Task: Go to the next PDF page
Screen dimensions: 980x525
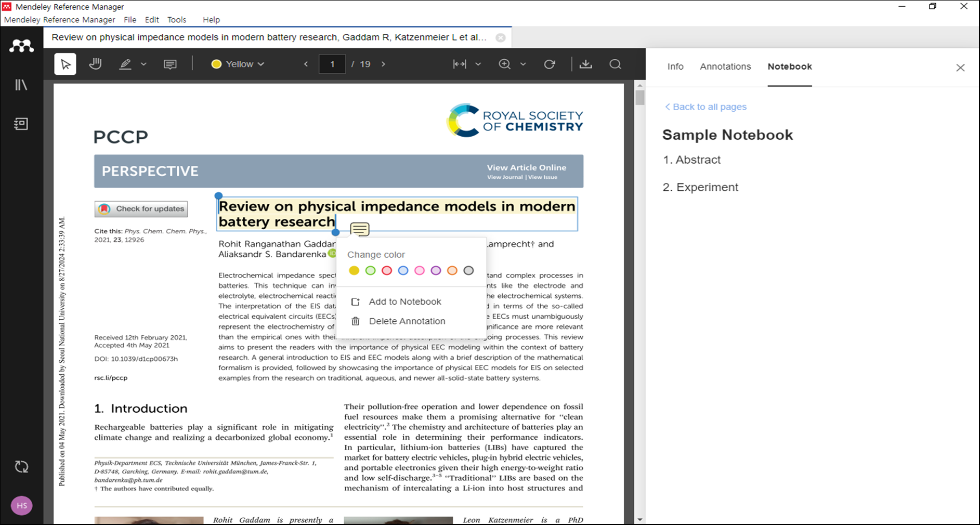Action: point(383,64)
